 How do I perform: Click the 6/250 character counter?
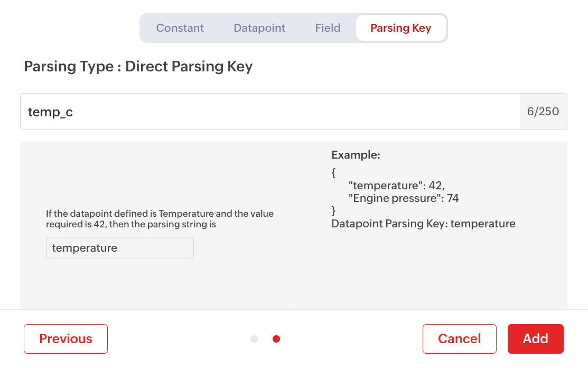543,112
